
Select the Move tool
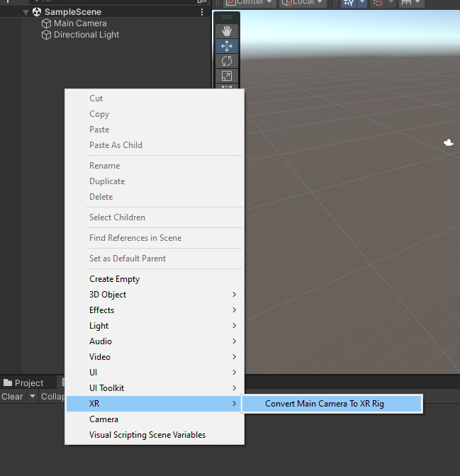pyautogui.click(x=227, y=46)
